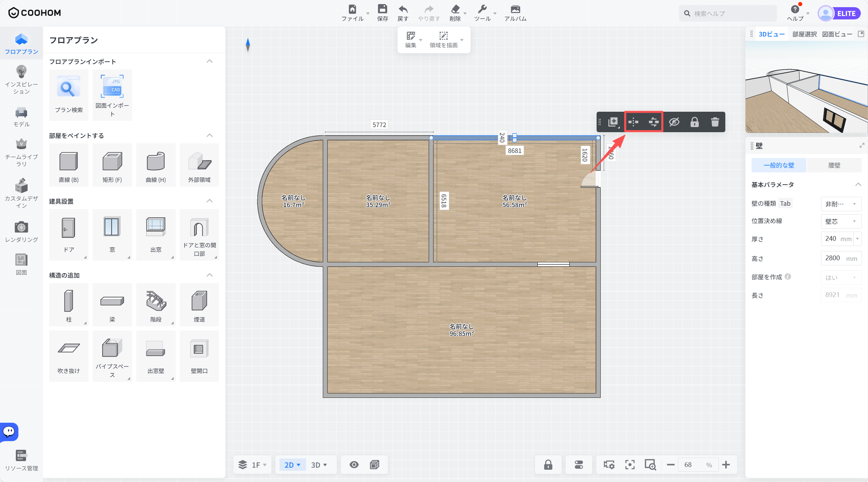The image size is (868, 482).
Task: Select the 壁開口 wall opening tool
Action: click(x=200, y=356)
